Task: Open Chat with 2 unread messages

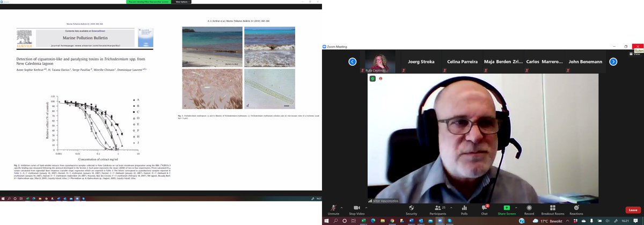Action: pos(484,209)
